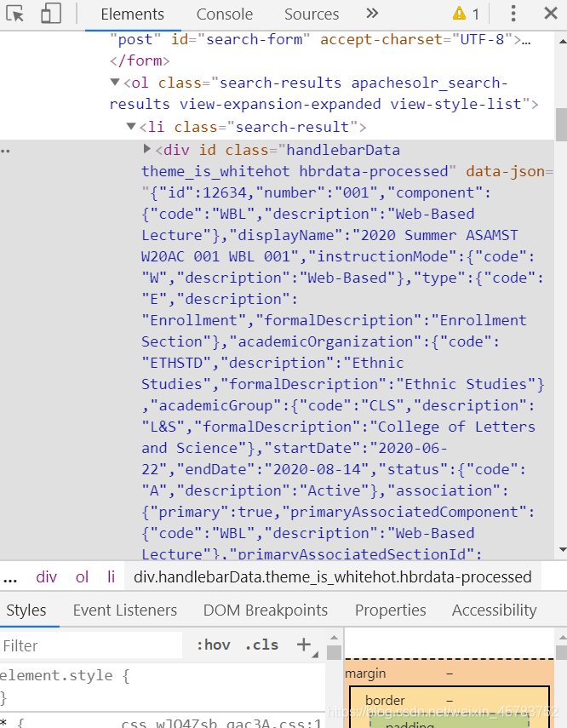This screenshot has height=728, width=567.
Task: Click the DOM tree scrollbar up arrow
Action: (x=561, y=42)
